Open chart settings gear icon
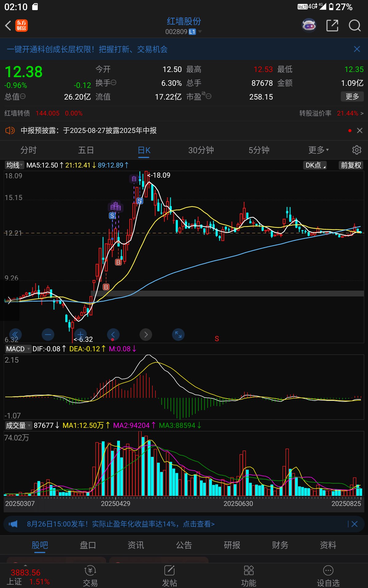The width and height of the screenshot is (368, 588). click(356, 150)
